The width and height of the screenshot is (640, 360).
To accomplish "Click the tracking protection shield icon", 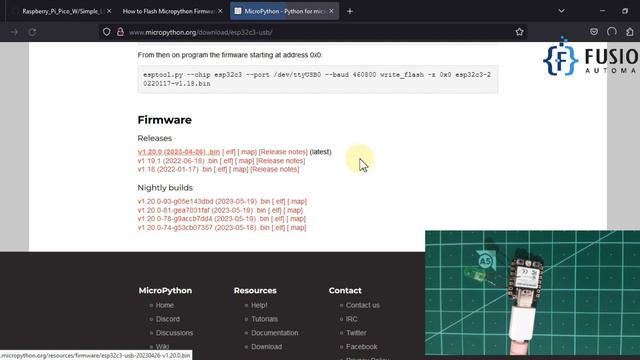I will 107,32.
